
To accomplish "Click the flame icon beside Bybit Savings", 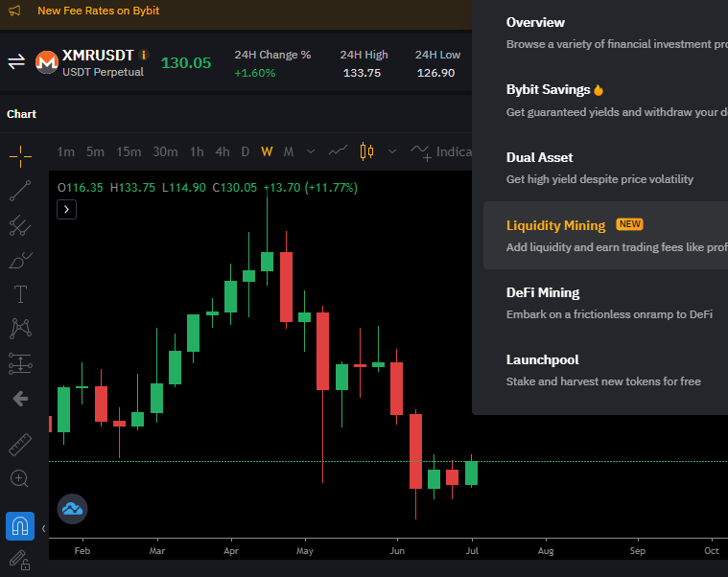I will point(599,90).
